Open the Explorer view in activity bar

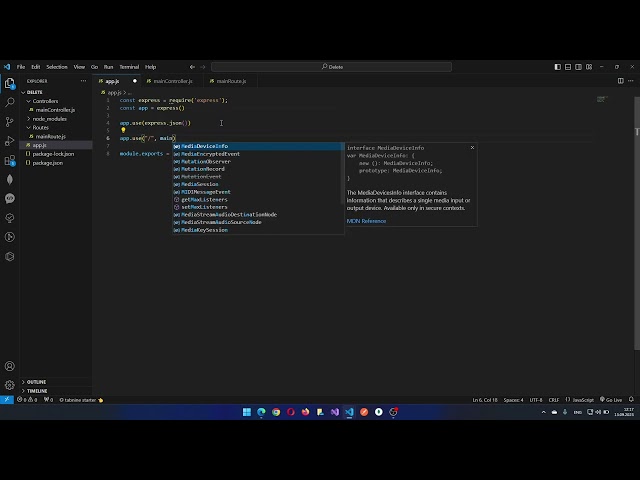click(10, 84)
